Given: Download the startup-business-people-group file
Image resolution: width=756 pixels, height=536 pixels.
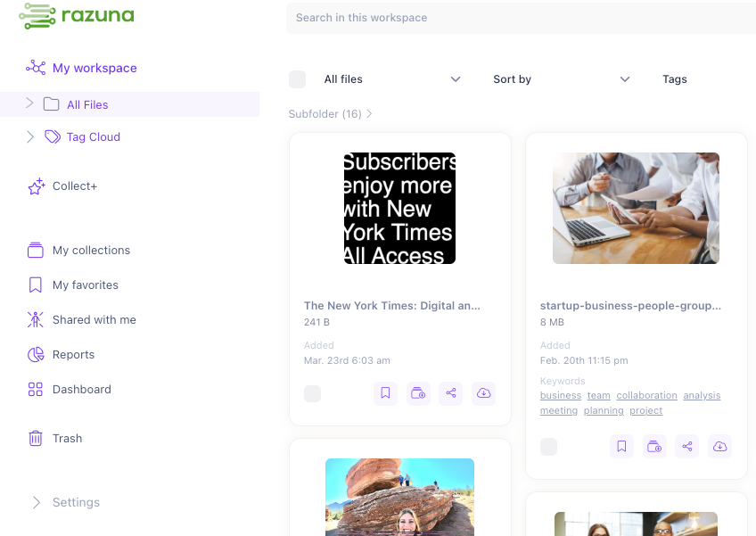Looking at the screenshot, I should pyautogui.click(x=719, y=446).
